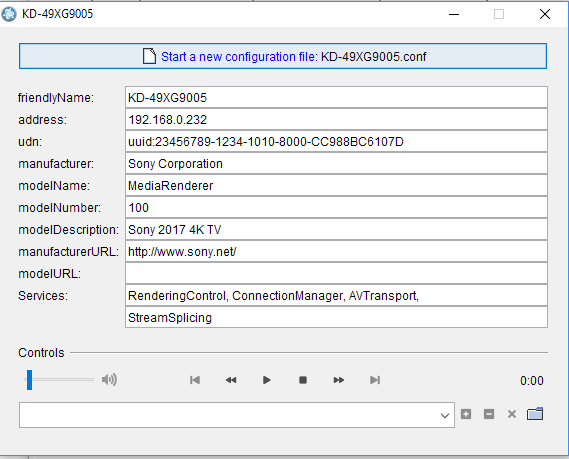Mute using the speaker volume icon
This screenshot has height=459, width=569.
pyautogui.click(x=109, y=380)
